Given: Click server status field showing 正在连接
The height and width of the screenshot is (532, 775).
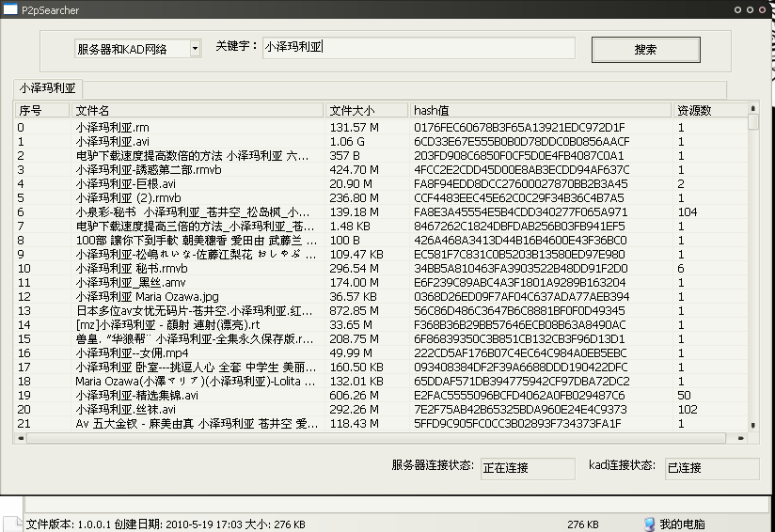Looking at the screenshot, I should (528, 468).
